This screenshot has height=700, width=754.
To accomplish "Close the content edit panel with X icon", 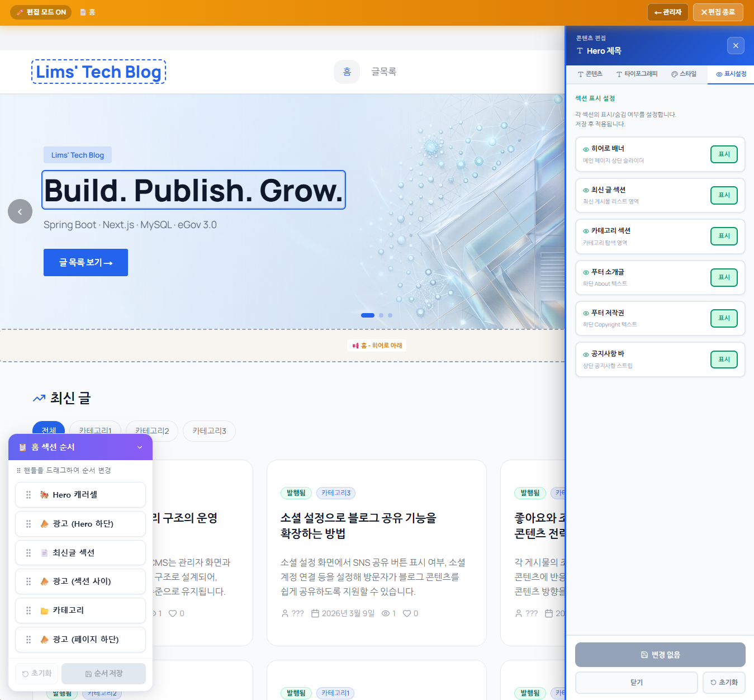I will click(x=735, y=46).
